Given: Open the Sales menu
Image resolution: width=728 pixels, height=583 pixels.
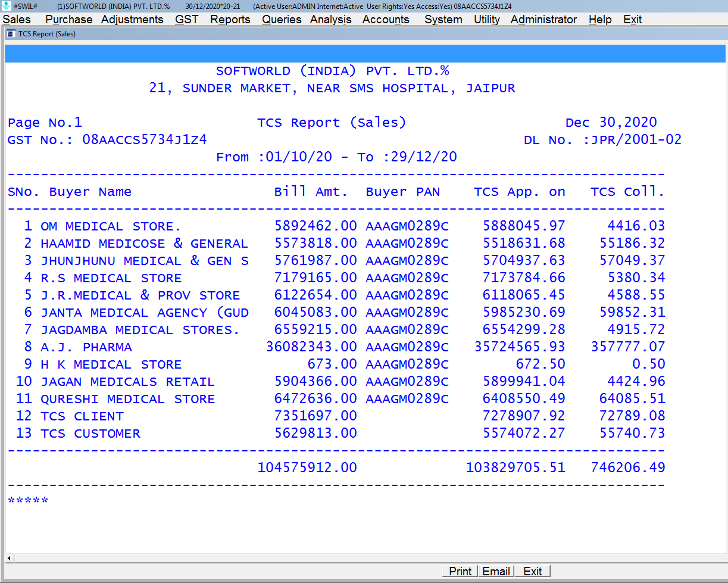Looking at the screenshot, I should click(x=17, y=20).
